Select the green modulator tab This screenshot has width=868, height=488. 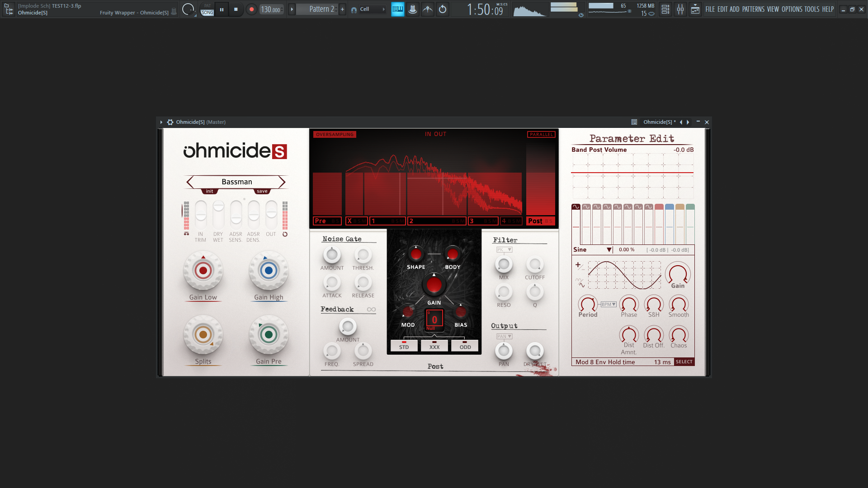690,207
